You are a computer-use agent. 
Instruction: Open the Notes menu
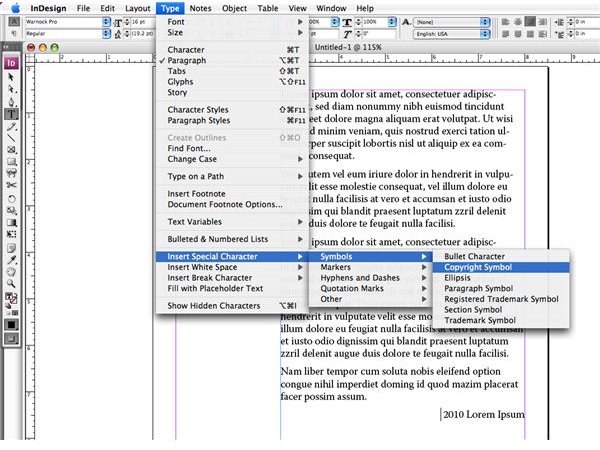tap(201, 8)
